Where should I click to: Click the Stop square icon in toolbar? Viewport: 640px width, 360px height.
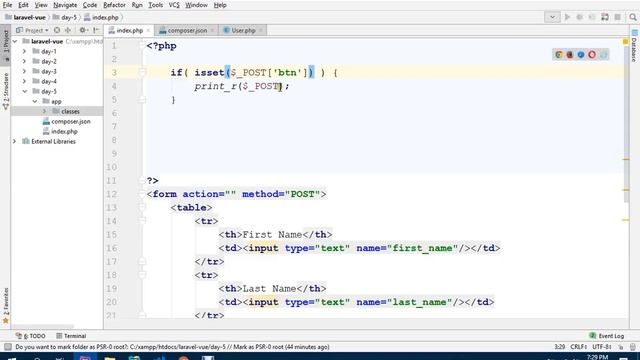[618, 17]
